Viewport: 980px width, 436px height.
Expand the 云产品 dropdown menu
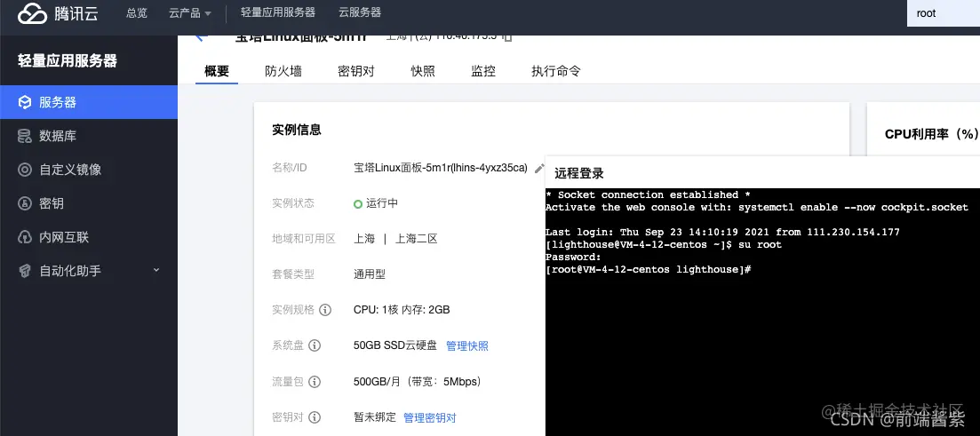pos(190,12)
